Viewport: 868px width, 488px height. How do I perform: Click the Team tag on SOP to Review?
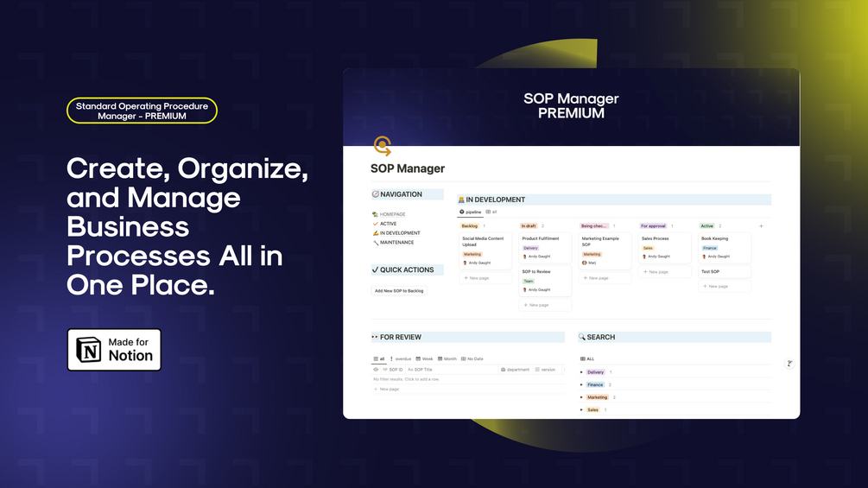[529, 281]
